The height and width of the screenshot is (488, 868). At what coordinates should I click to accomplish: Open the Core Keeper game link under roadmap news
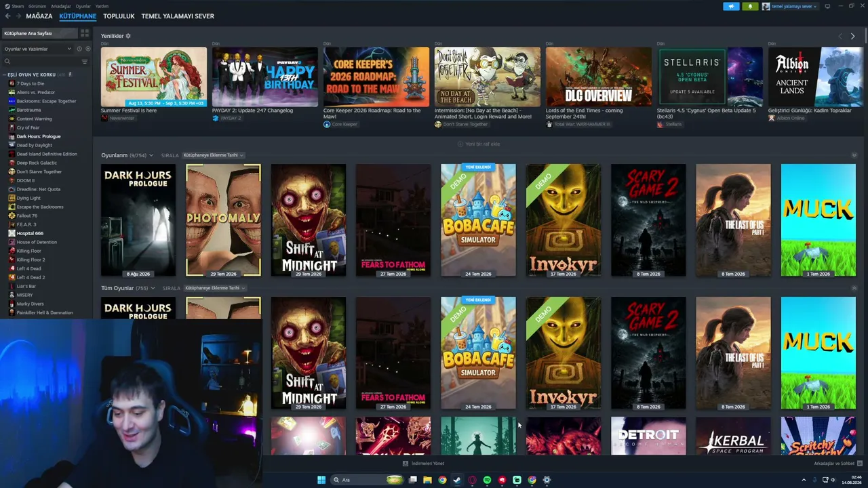coord(340,124)
